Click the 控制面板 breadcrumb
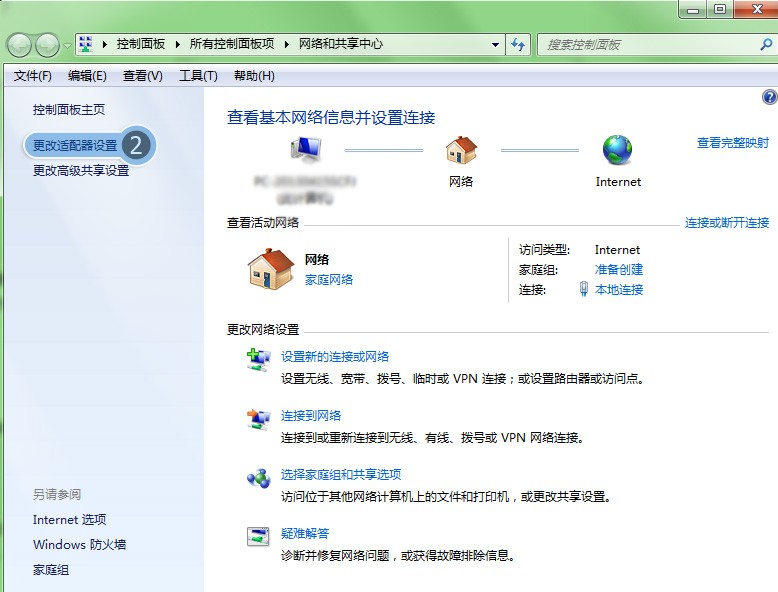Viewport: 778px width, 592px height. pos(140,44)
